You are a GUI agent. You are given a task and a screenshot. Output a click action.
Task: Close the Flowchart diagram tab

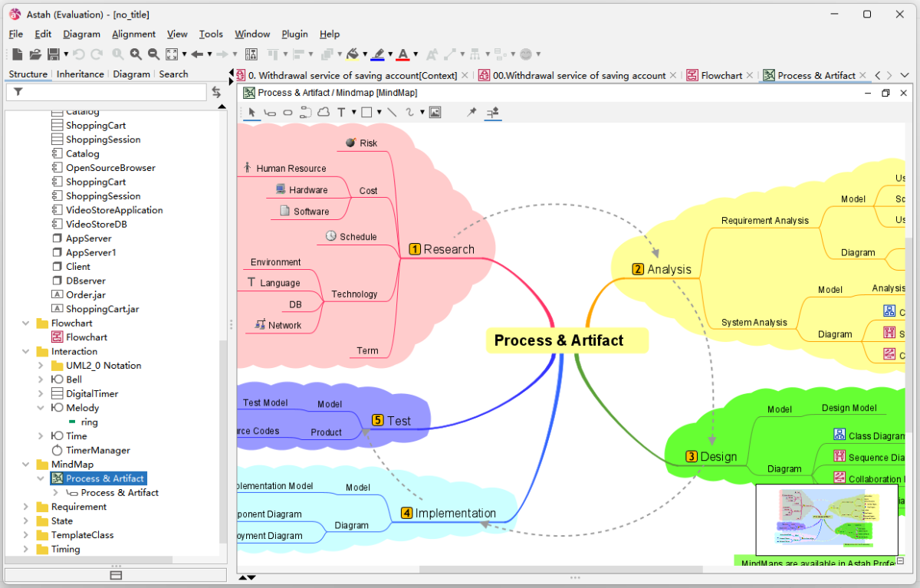tap(749, 75)
